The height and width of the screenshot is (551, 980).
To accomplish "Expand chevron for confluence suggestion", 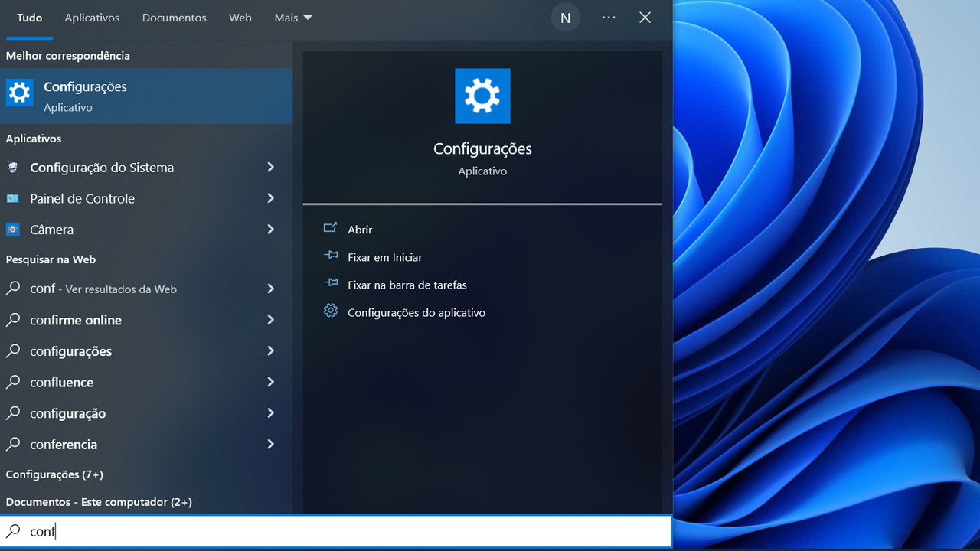I will coord(270,382).
